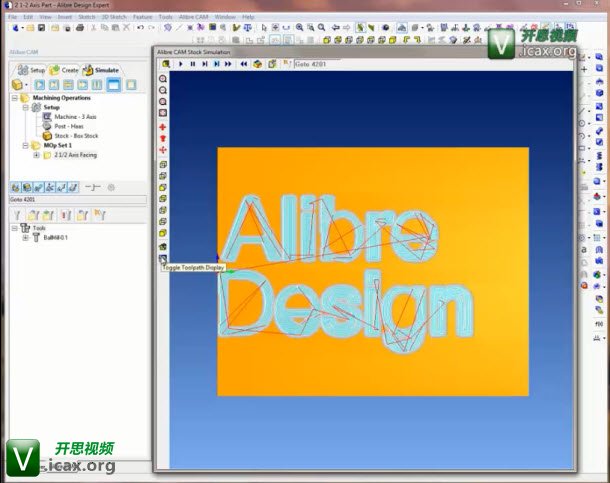This screenshot has width=610, height=483.
Task: Click the colorful stock block icon on simulation toolbar
Action: (x=258, y=64)
